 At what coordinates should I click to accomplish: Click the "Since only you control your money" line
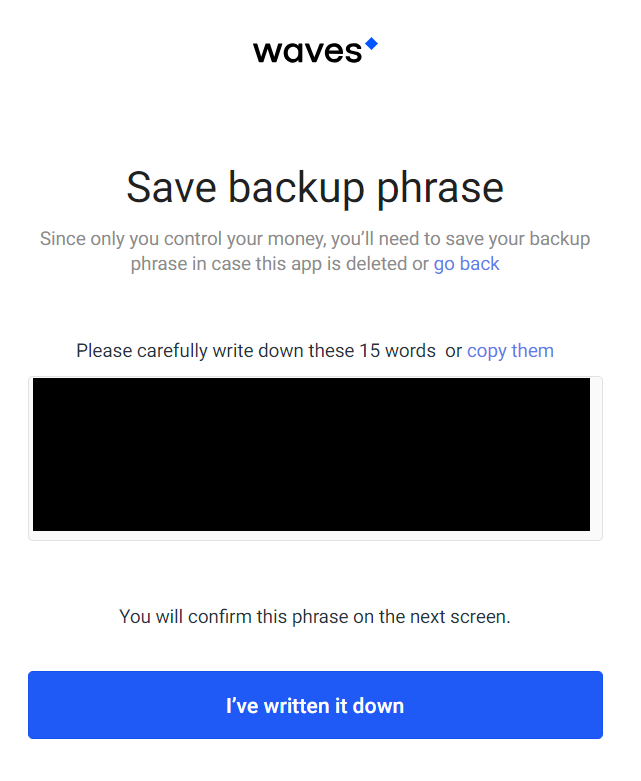(188, 239)
